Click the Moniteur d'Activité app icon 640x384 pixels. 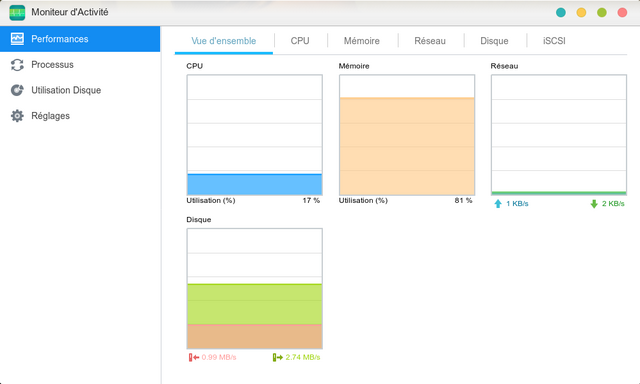coord(17,12)
